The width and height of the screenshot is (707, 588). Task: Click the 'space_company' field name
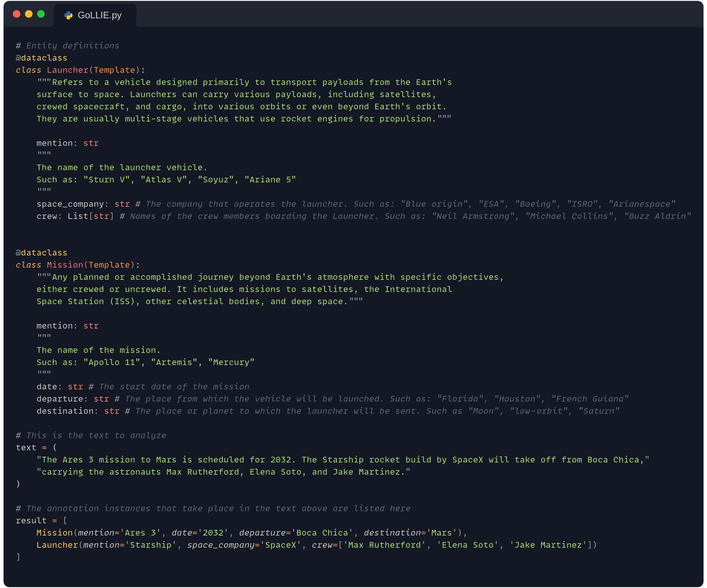click(70, 204)
